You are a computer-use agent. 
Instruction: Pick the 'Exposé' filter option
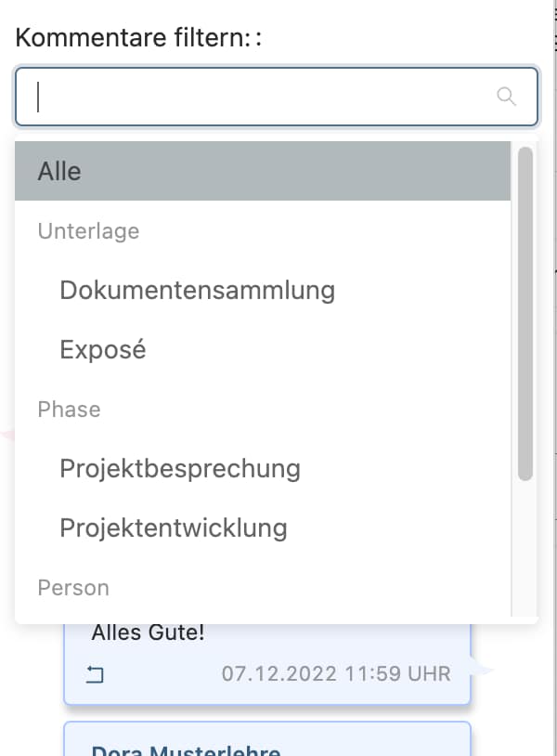pos(103,349)
